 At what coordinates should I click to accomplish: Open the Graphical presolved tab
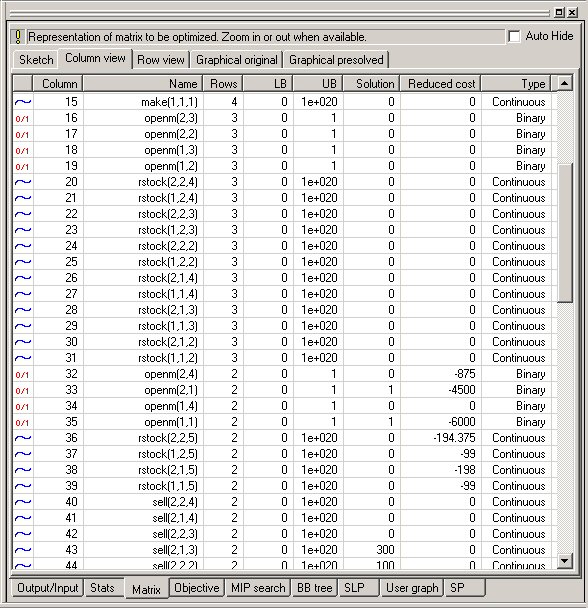point(336,60)
